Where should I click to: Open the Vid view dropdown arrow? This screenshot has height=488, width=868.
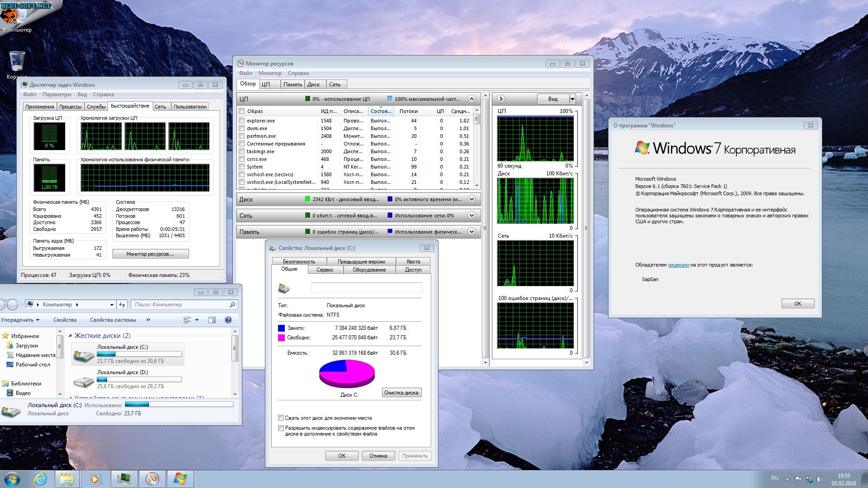(x=572, y=99)
